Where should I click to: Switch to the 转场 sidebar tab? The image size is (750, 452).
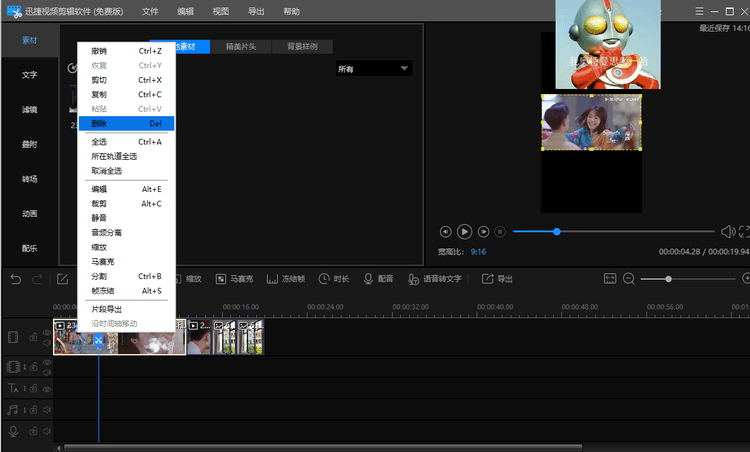[x=29, y=179]
